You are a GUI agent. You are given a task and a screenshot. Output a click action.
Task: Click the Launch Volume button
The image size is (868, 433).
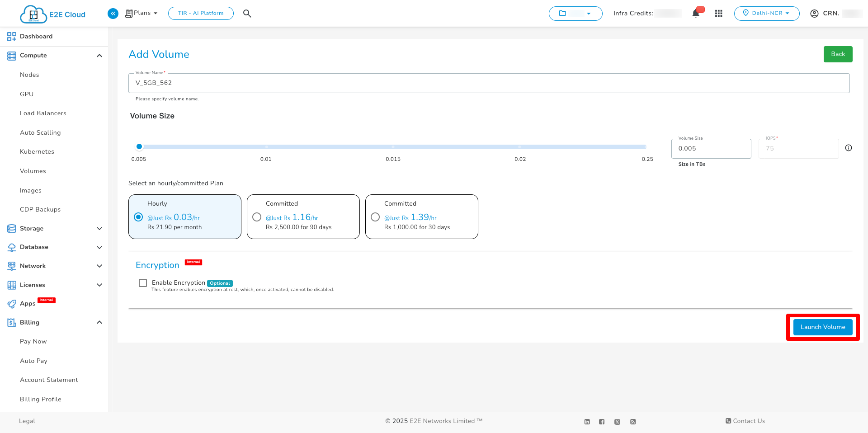coord(822,327)
